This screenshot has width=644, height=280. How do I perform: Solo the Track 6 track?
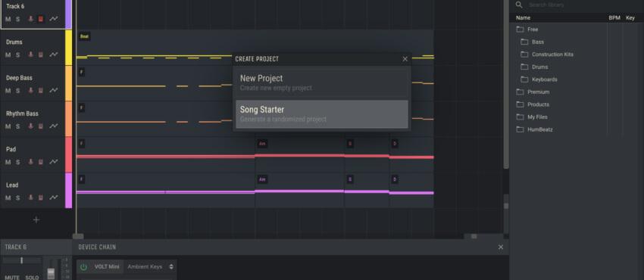tap(17, 19)
